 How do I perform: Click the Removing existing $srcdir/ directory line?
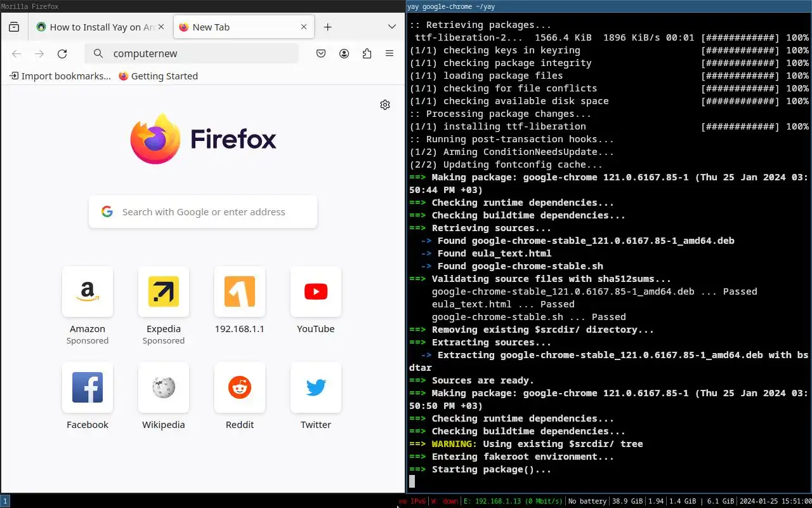point(532,330)
